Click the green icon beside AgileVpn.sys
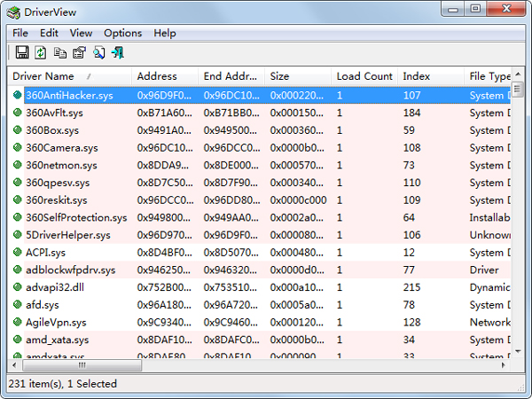532x399 pixels. coord(18,322)
